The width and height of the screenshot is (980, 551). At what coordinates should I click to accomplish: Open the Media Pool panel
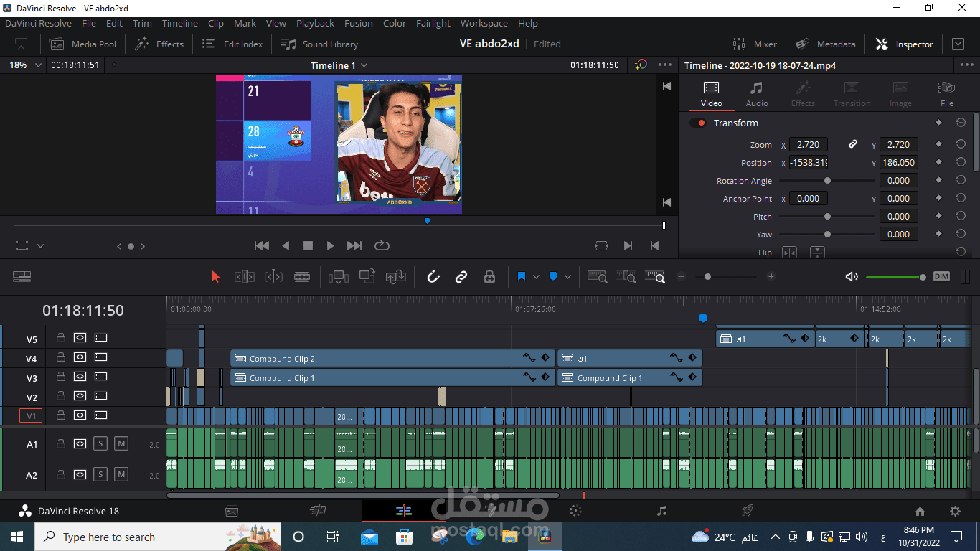pos(83,44)
